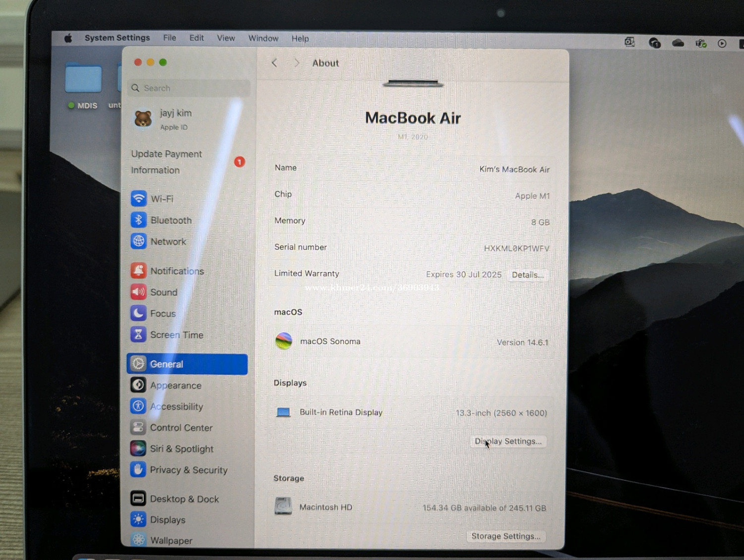Screen dimensions: 744x560
Task: Click the warranty Details button
Action: point(528,275)
